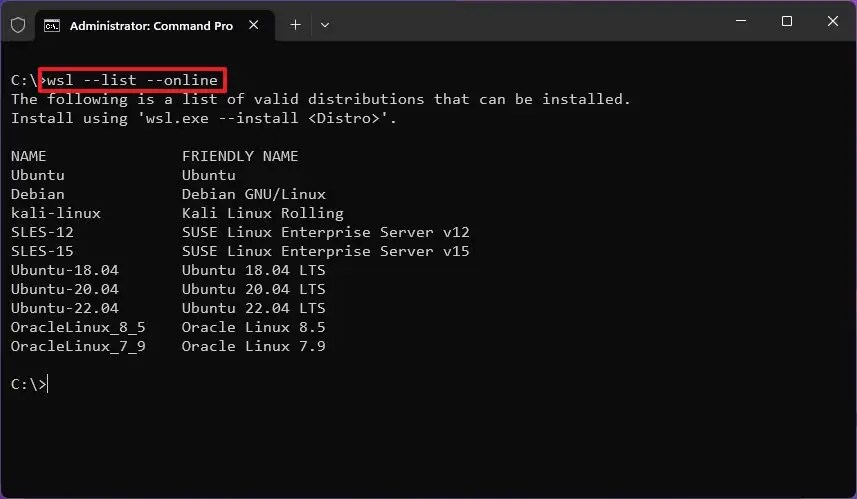This screenshot has height=499, width=857.
Task: Click 'SLES-15' distribution name
Action: coord(42,251)
